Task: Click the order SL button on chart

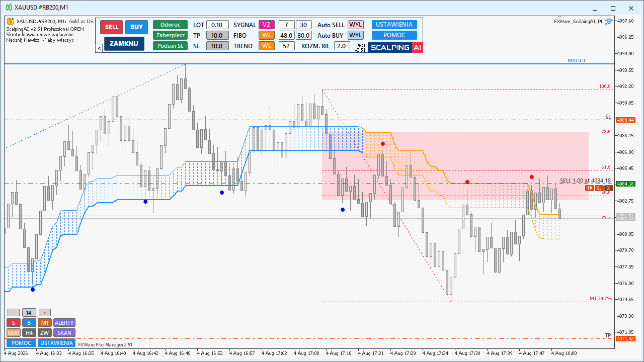Action: 599,188
